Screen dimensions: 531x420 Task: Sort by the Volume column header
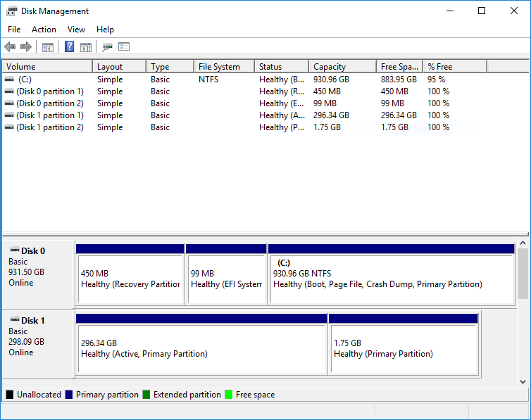(47, 67)
